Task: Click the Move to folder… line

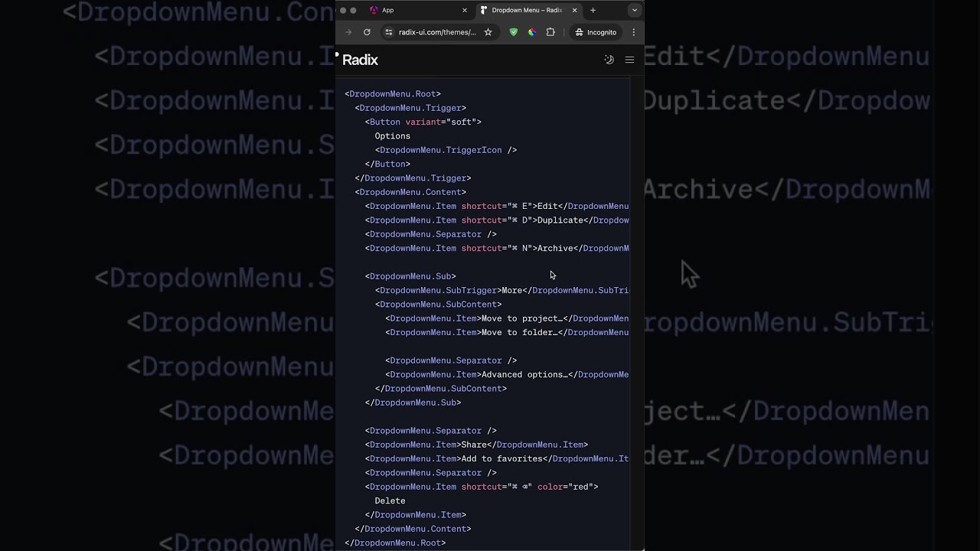Action: [x=507, y=332]
